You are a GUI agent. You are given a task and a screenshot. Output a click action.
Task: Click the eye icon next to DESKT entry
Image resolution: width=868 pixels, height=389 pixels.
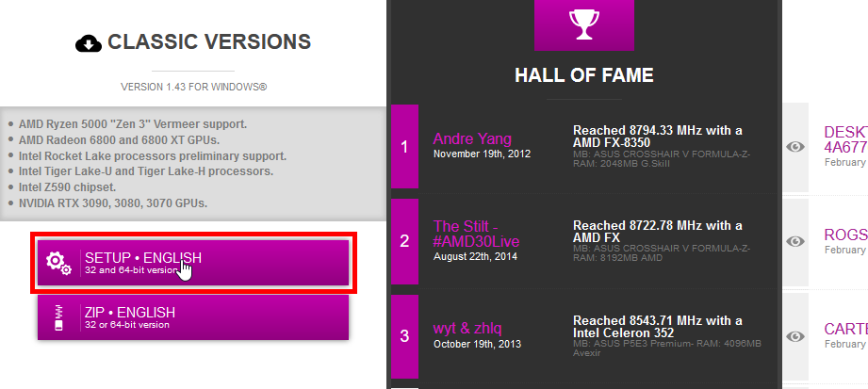[795, 147]
